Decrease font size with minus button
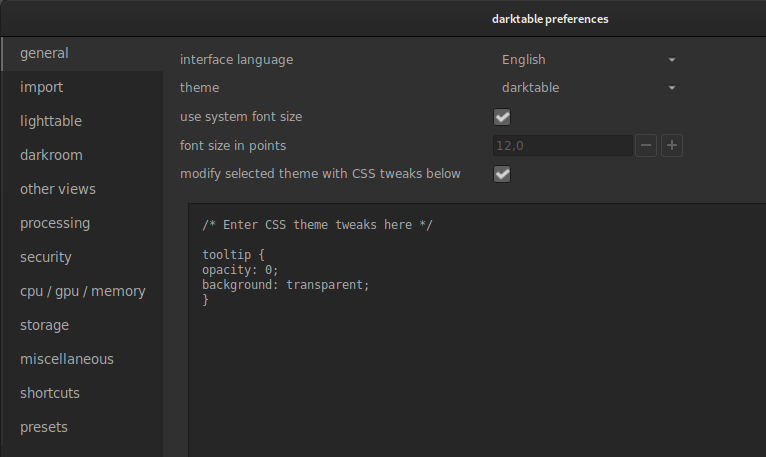The image size is (766, 457). pos(646,146)
